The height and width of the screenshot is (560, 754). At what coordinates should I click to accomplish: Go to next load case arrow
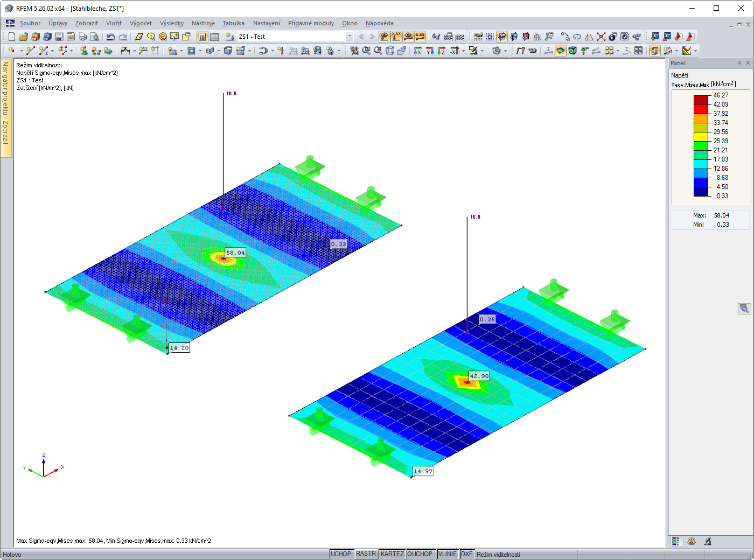372,37
